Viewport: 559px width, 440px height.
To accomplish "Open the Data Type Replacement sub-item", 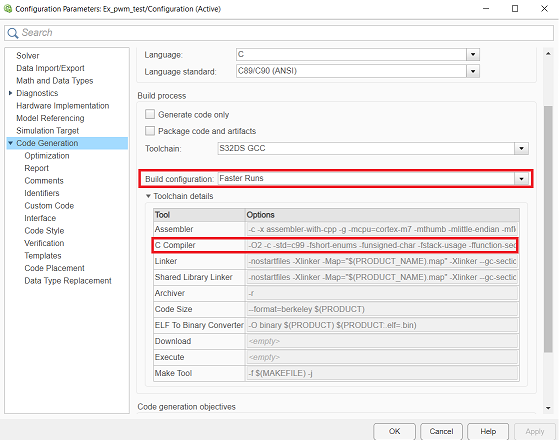I will [x=68, y=281].
